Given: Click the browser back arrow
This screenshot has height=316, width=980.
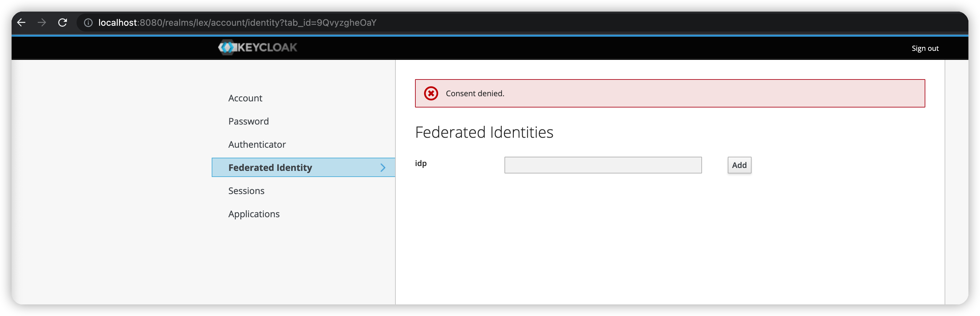Looking at the screenshot, I should pyautogui.click(x=21, y=23).
